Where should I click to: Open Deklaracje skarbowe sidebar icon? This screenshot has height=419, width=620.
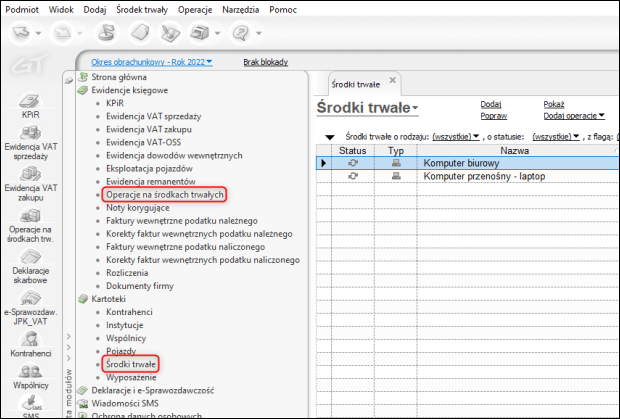30,267
